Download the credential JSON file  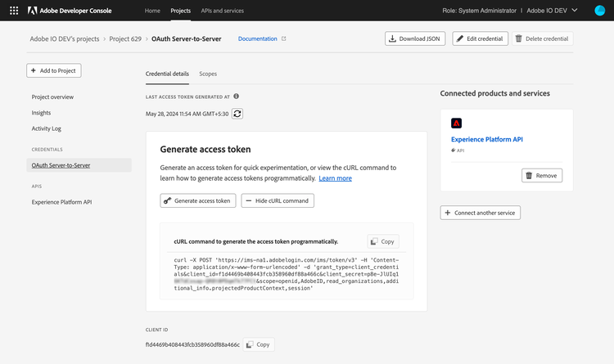click(x=415, y=38)
